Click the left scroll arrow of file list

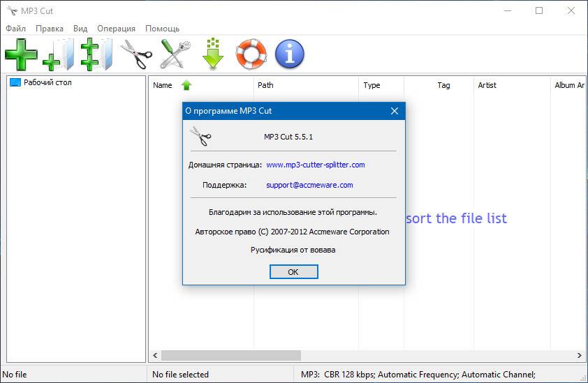(155, 355)
